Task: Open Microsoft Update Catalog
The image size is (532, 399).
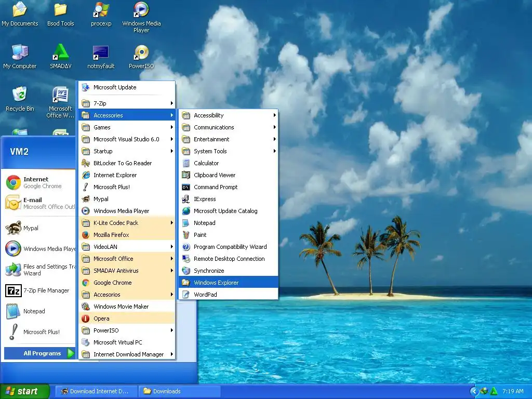Action: (x=229, y=211)
